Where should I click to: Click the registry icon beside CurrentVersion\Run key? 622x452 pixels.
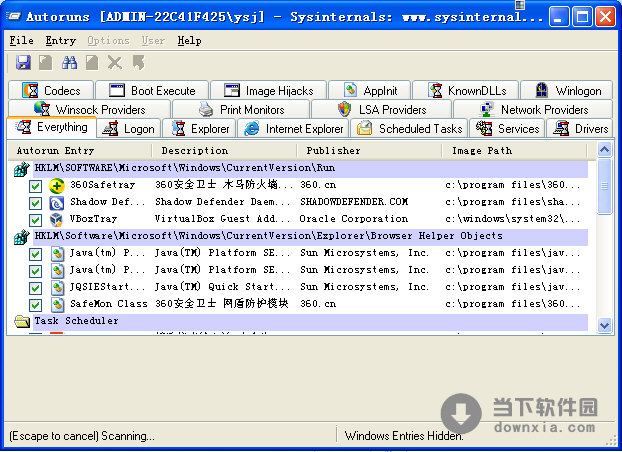point(22,169)
